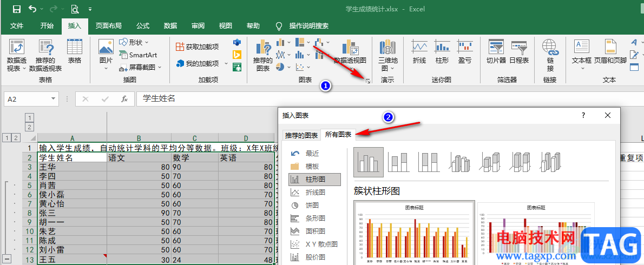The width and height of the screenshot is (644, 265).
Task: Open the 三维地图 3D map dropdown
Action: coord(387,55)
